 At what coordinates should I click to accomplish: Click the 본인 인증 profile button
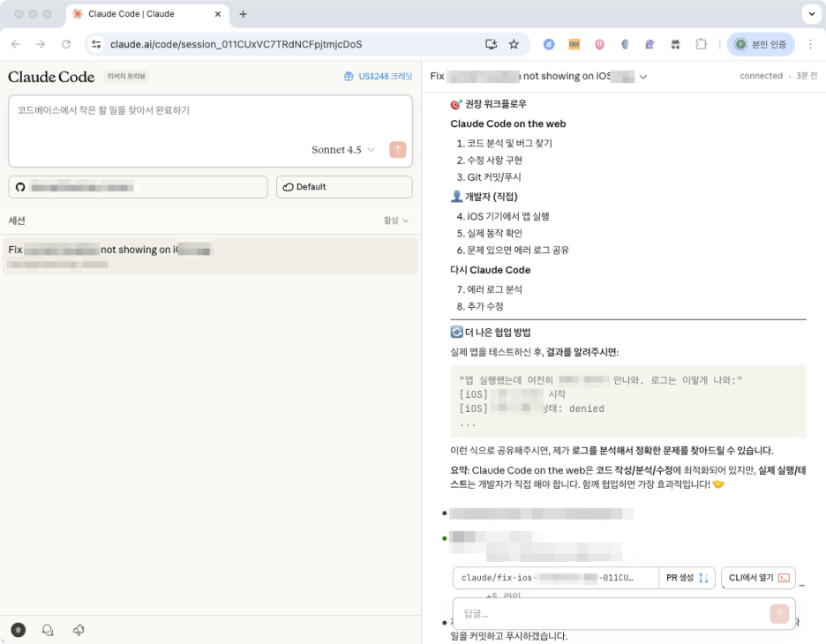click(x=761, y=44)
